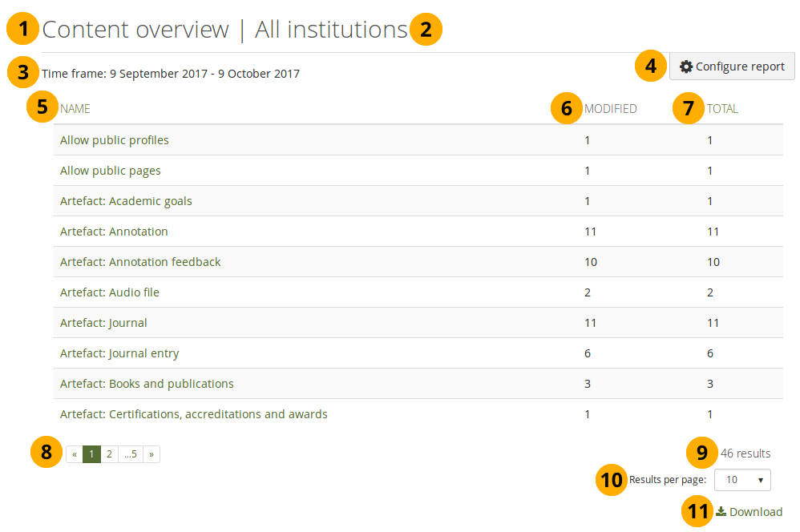Open the Allow public profiles row

coord(115,140)
